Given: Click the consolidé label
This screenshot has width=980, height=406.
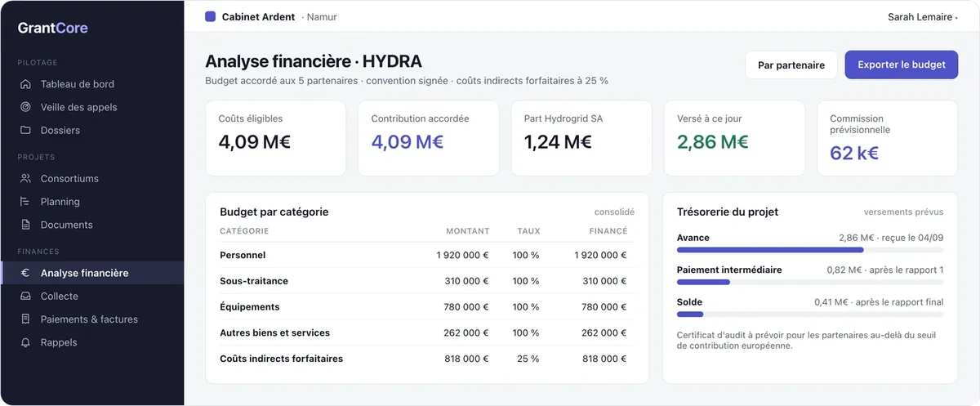Looking at the screenshot, I should pos(614,212).
